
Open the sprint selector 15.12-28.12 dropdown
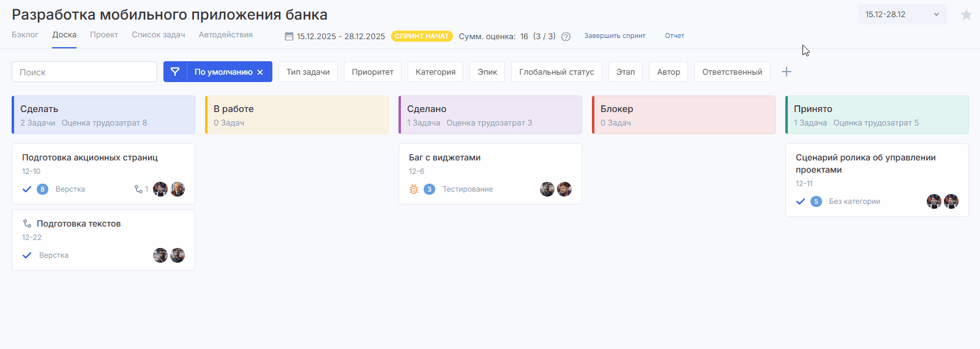902,14
